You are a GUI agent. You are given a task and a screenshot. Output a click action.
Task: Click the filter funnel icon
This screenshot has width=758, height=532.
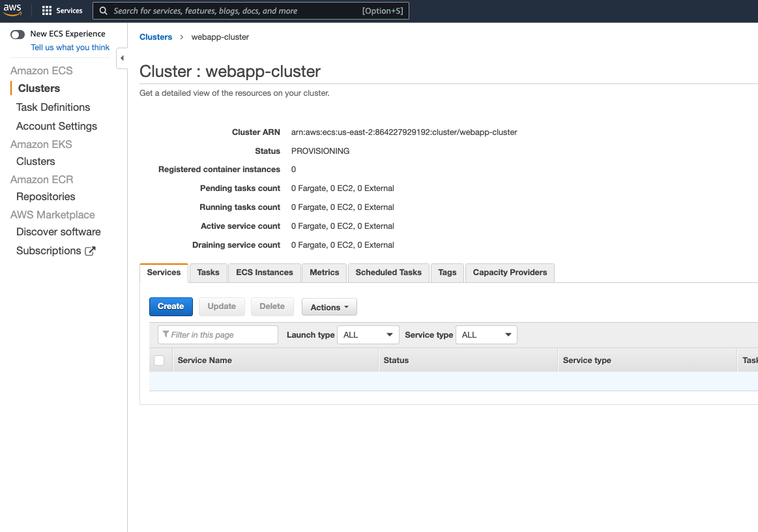tap(166, 334)
